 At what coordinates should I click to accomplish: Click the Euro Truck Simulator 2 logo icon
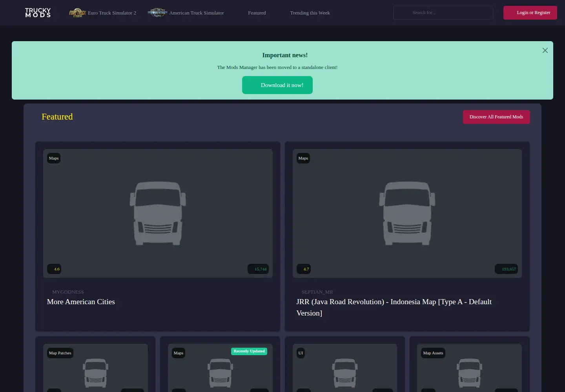click(78, 13)
